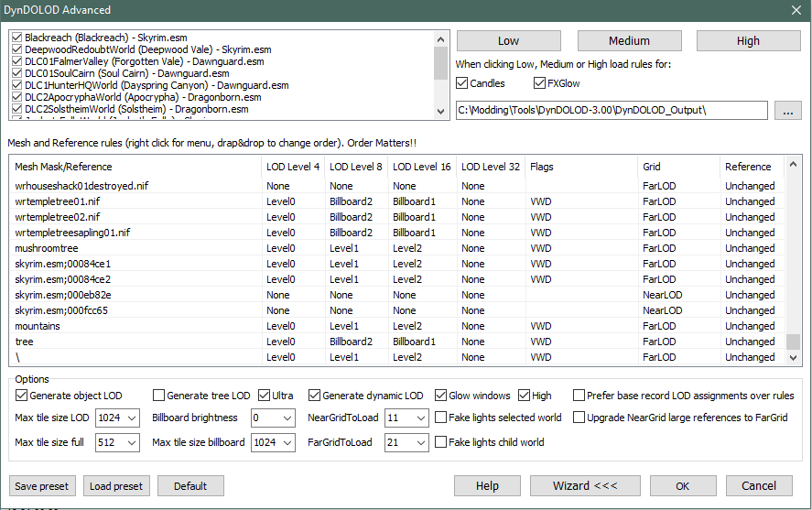Toggle the Ultra tree LOD checkbox

(264, 396)
